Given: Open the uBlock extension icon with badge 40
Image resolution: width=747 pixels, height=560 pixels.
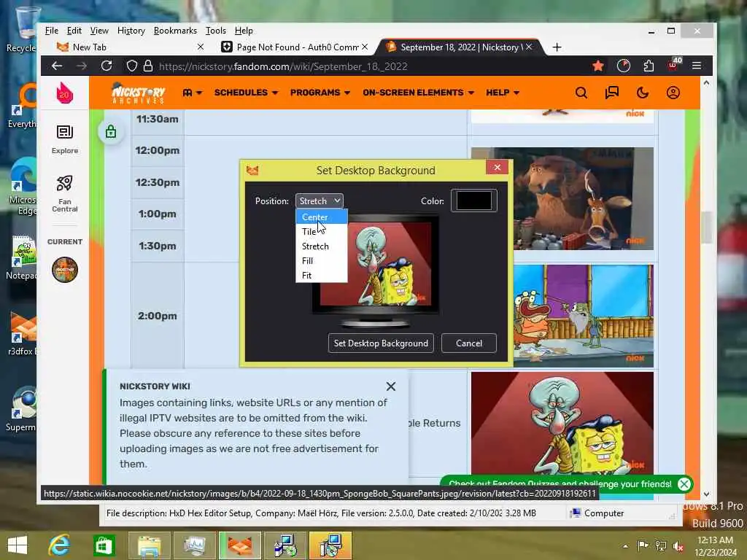Looking at the screenshot, I should pos(673,65).
